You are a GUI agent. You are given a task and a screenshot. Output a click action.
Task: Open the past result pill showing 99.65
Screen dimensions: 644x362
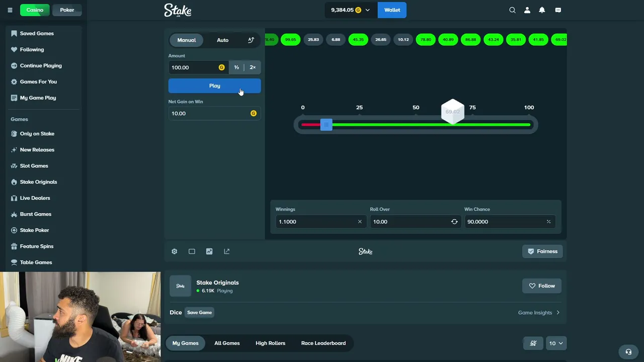coord(290,40)
